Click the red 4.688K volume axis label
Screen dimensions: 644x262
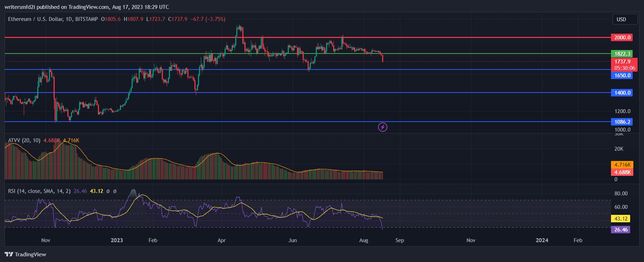pyautogui.click(x=622, y=172)
